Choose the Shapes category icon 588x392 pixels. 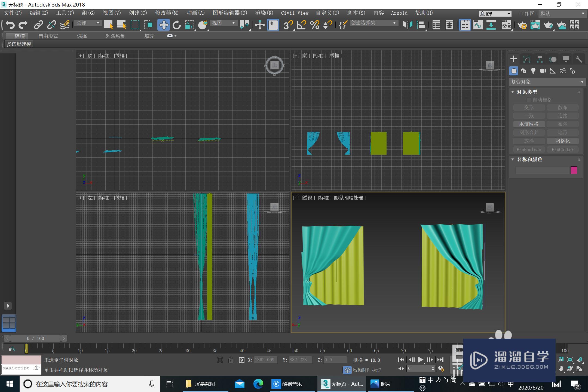523,71
